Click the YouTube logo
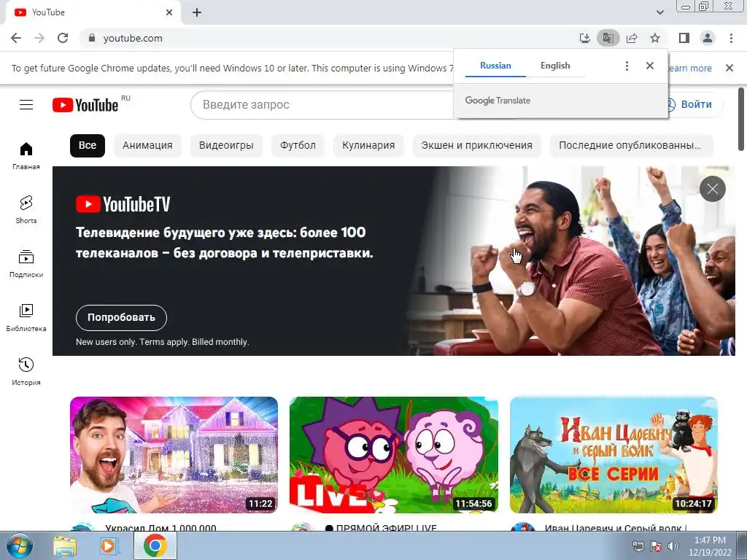 point(85,105)
